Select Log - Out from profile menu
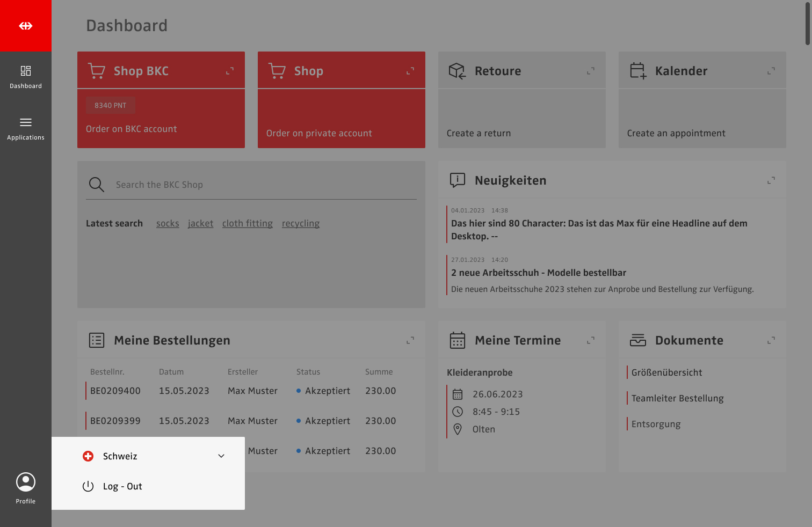The image size is (812, 527). 122,486
